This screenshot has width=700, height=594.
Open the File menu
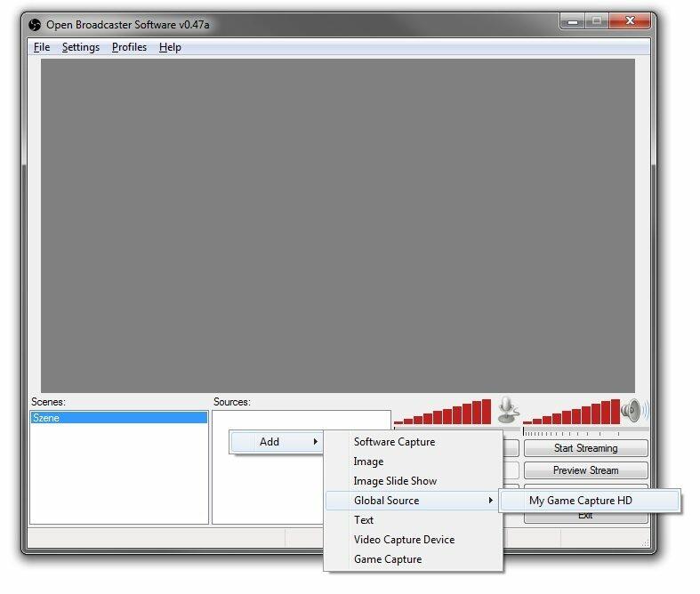pos(42,47)
